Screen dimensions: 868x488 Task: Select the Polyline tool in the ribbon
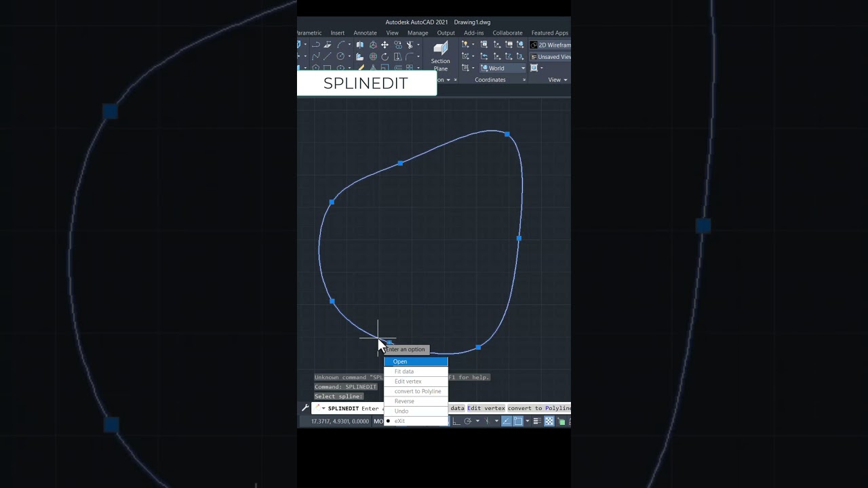[x=316, y=45]
